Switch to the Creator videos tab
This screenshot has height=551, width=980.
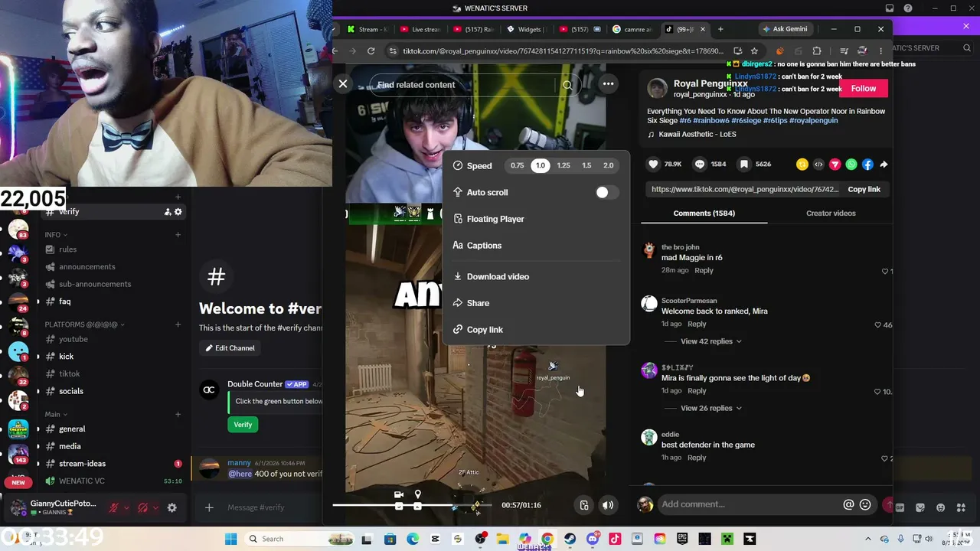831,213
